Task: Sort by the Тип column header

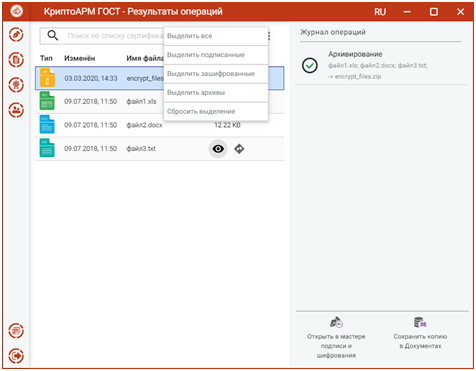Action: point(46,58)
